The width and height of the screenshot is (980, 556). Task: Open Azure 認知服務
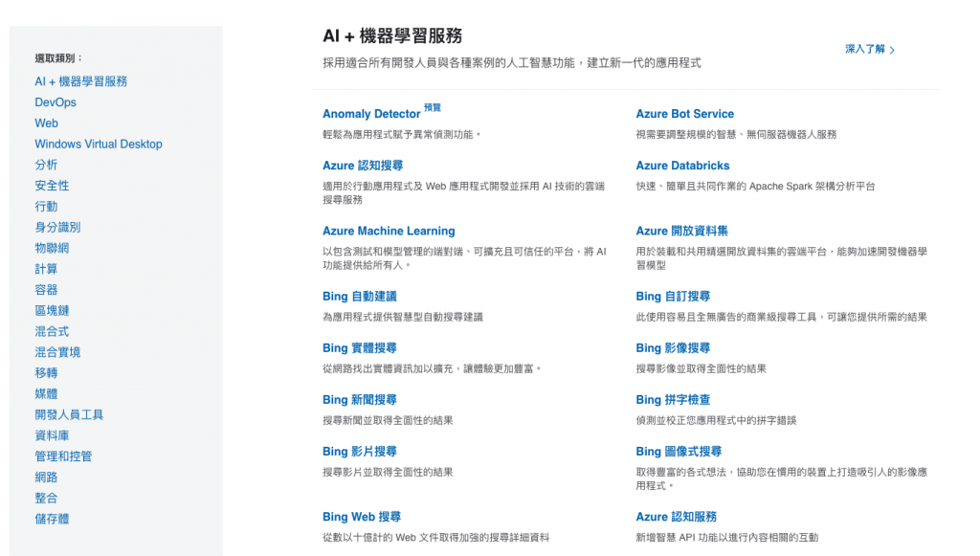677,517
